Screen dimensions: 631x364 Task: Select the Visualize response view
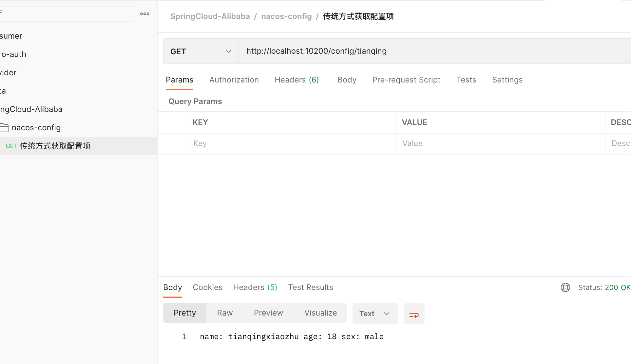(x=320, y=313)
